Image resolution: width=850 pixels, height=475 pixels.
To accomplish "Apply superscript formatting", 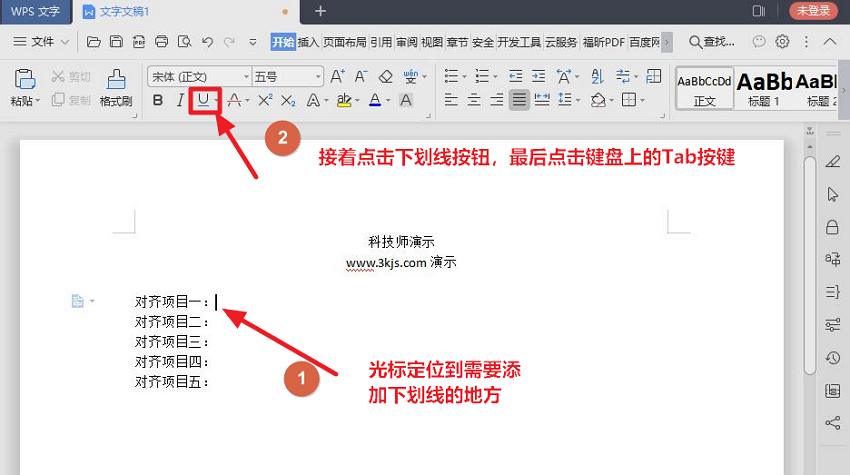I will click(x=265, y=100).
